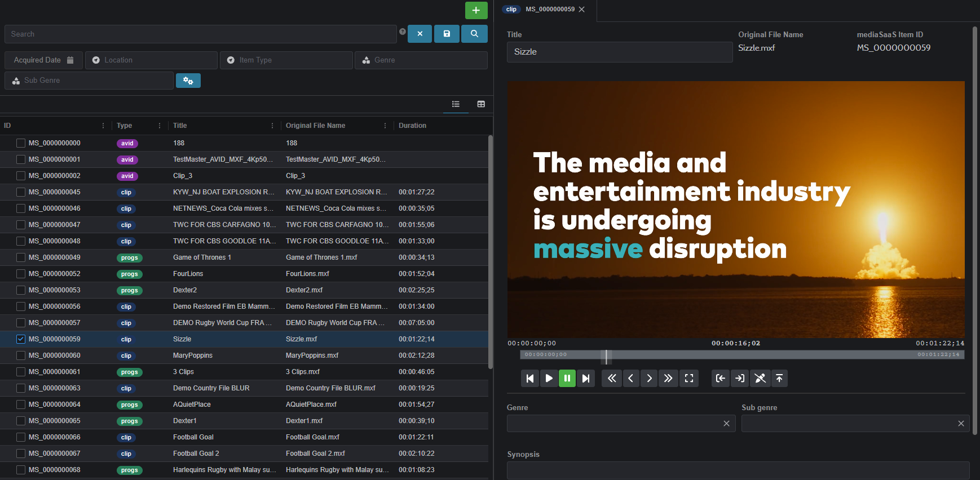Select checkbox for Dexter2 row
The width and height of the screenshot is (980, 480).
(21, 290)
